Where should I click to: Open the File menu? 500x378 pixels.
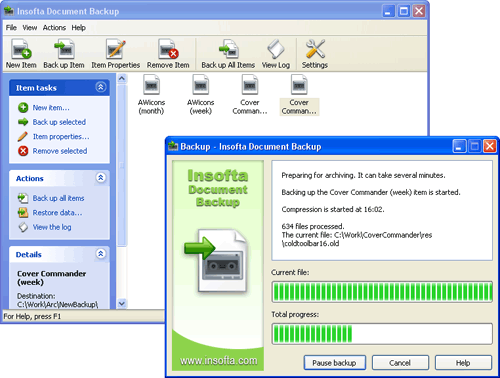click(11, 28)
